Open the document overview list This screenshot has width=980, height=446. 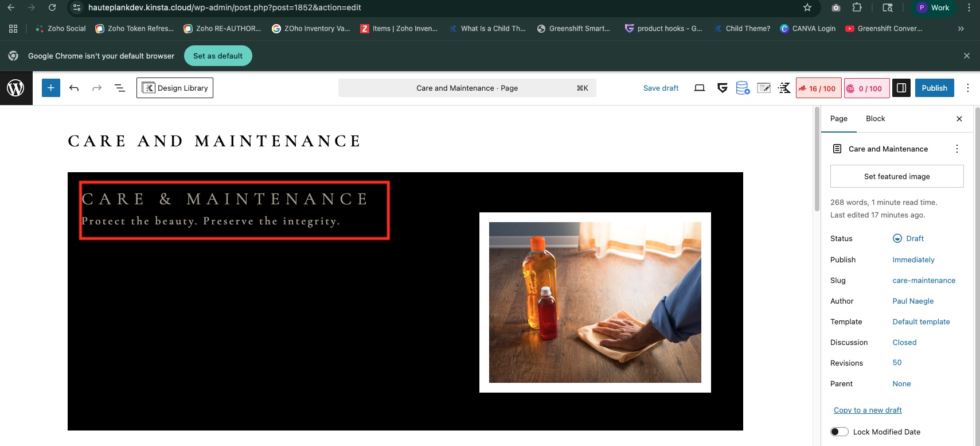[120, 88]
